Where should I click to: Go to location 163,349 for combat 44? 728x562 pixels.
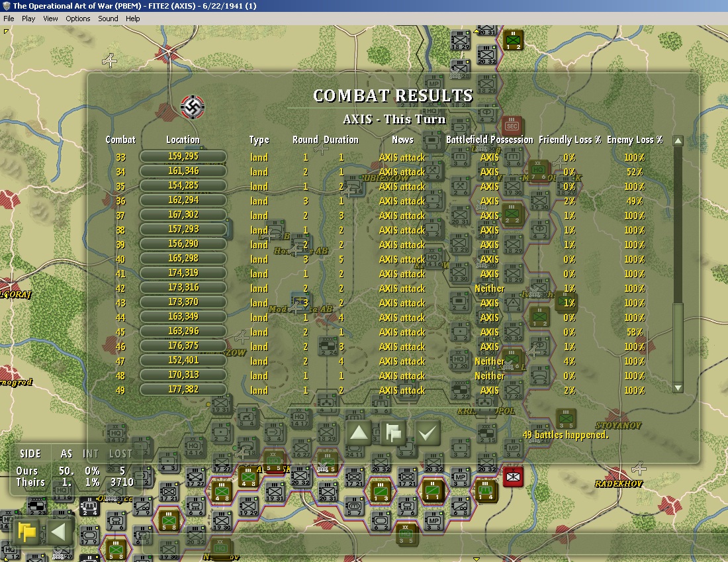coord(183,317)
